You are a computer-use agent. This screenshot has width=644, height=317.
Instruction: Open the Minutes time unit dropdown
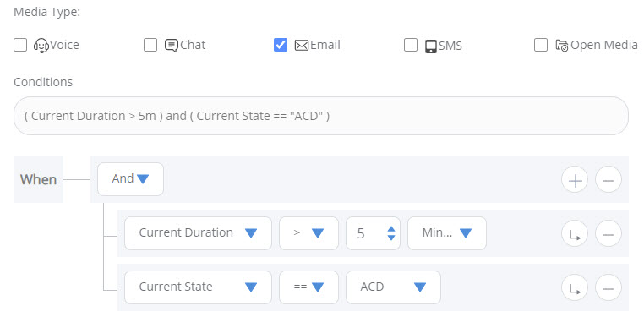tap(447, 233)
